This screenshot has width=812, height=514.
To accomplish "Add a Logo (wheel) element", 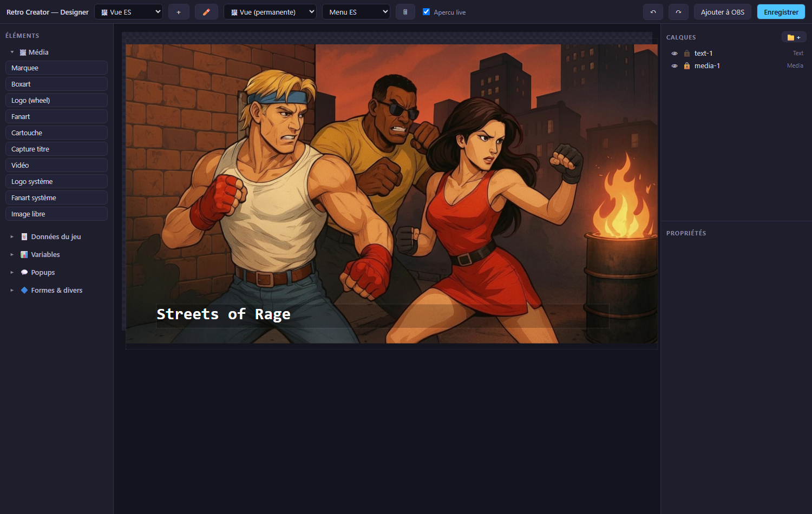I will (56, 100).
